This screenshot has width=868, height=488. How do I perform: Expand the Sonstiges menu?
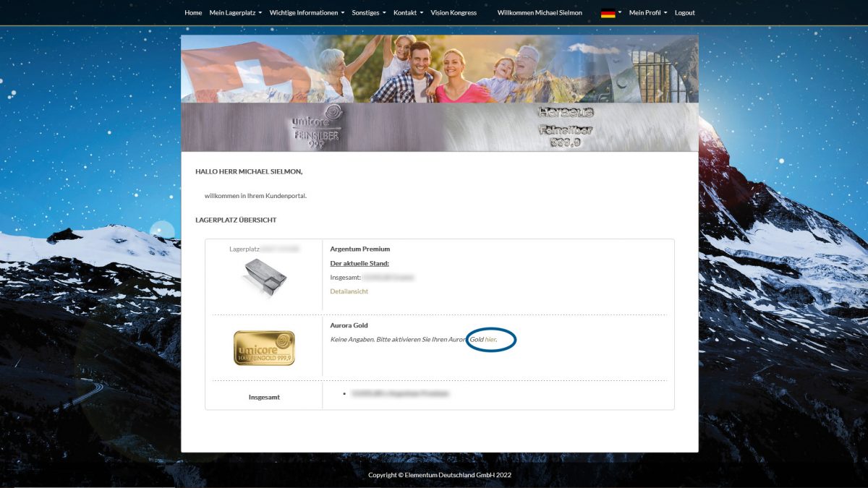tap(369, 13)
